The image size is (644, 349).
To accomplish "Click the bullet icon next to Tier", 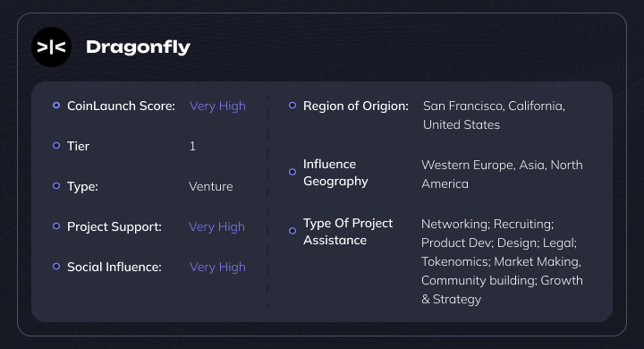I will pos(56,146).
